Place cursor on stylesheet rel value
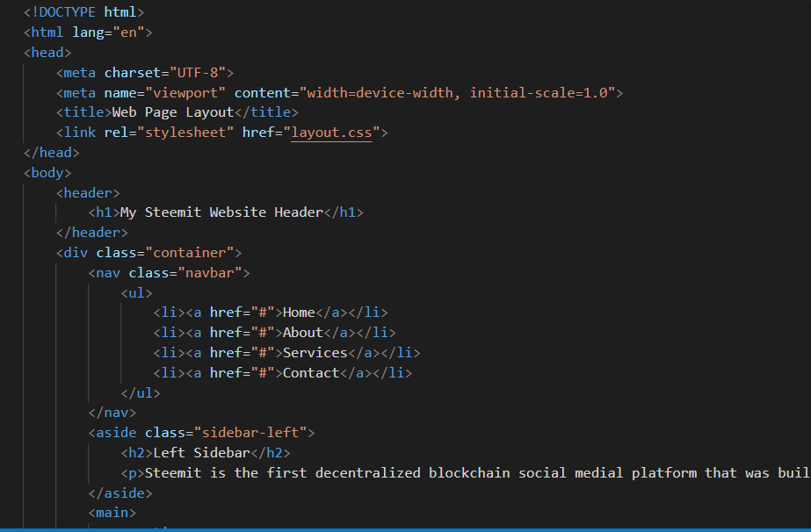This screenshot has height=532, width=811. coord(185,133)
